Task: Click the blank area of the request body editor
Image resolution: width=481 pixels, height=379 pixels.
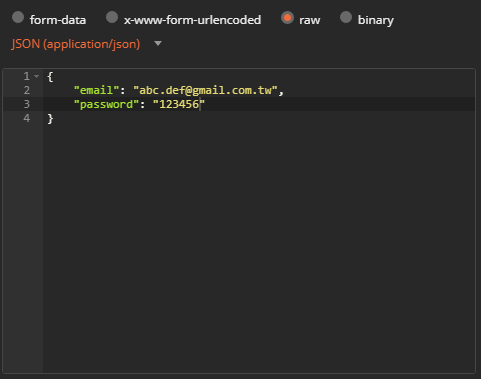Action: [259, 247]
